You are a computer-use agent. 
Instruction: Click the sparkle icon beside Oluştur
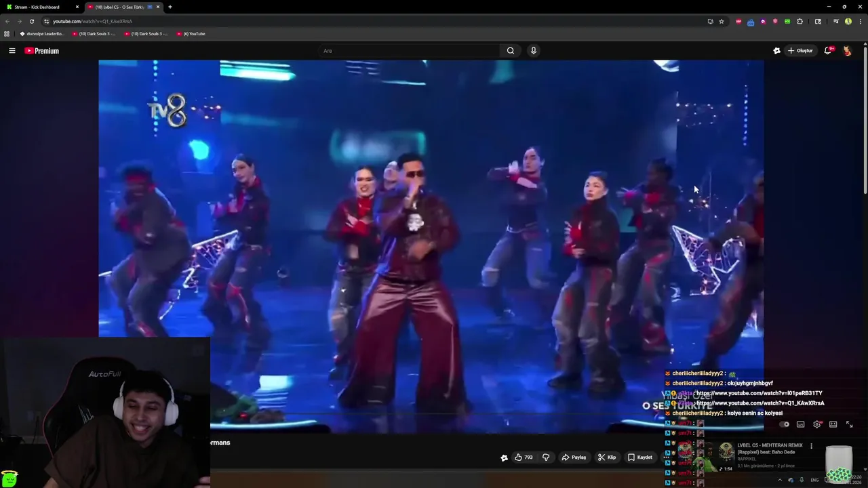[776, 51]
